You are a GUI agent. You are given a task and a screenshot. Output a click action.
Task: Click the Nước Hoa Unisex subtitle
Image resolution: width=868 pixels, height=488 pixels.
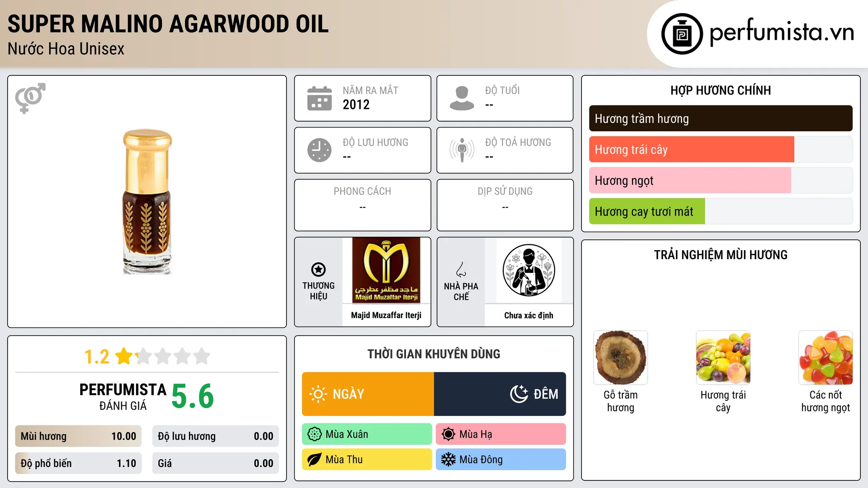click(66, 49)
